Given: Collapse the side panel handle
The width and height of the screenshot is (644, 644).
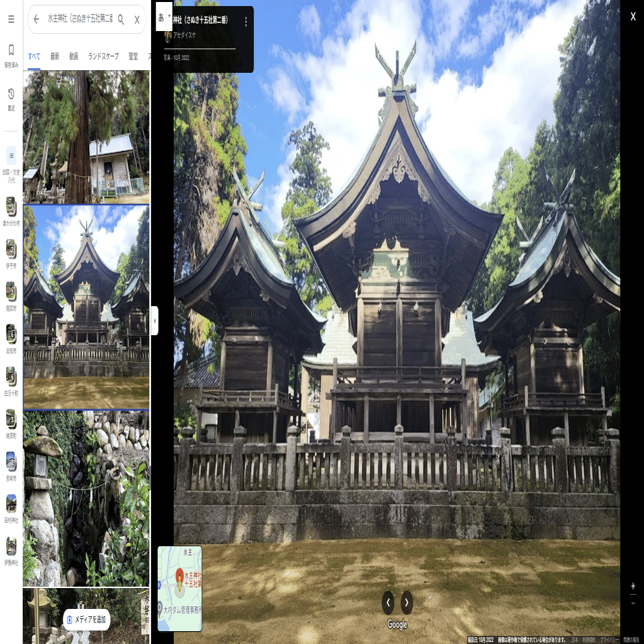Looking at the screenshot, I should click(154, 320).
